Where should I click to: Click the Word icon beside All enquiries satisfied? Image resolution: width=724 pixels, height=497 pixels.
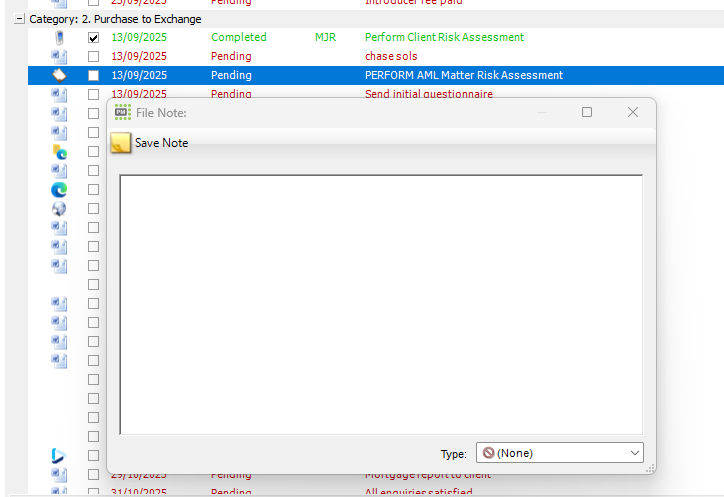pos(59,491)
